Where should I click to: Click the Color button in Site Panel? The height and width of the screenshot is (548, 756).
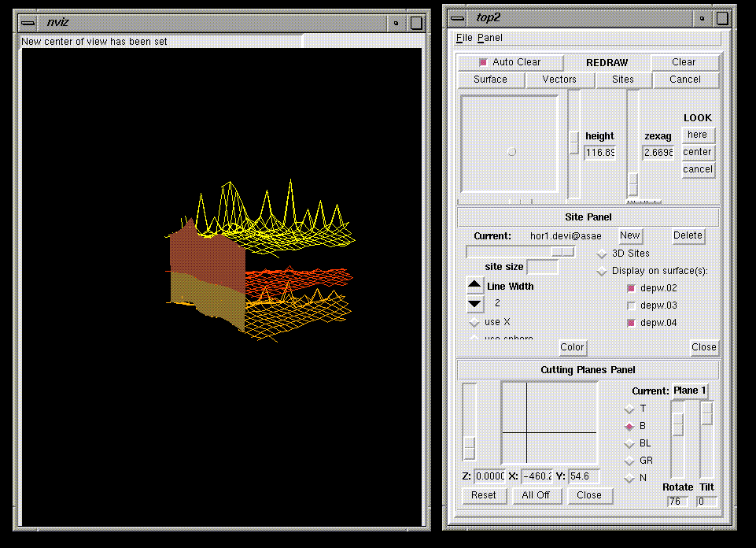572,347
